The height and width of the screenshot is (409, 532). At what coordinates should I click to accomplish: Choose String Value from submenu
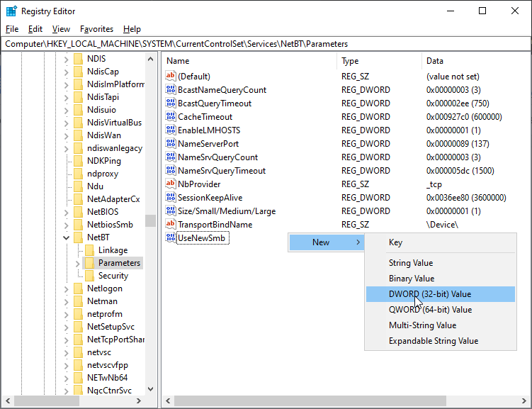click(x=441, y=263)
